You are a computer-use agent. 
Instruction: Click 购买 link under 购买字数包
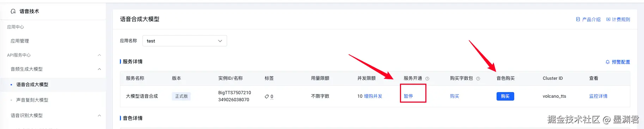point(455,96)
